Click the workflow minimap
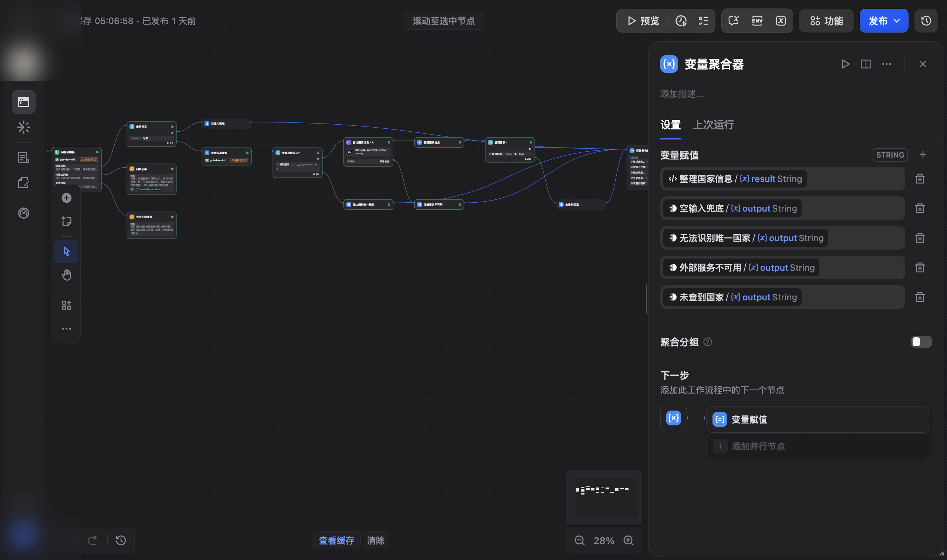The width and height of the screenshot is (947, 560). tap(604, 497)
